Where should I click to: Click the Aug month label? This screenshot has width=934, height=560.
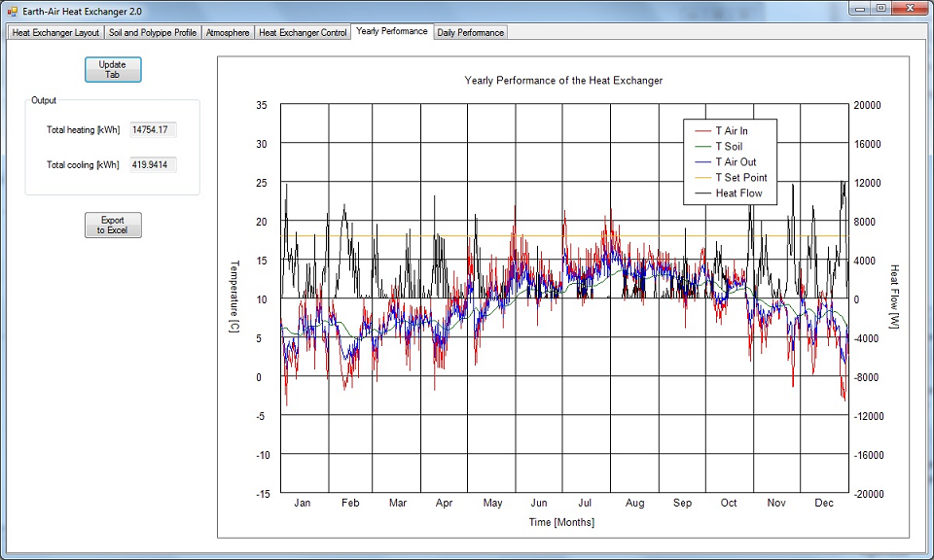pyautogui.click(x=635, y=503)
